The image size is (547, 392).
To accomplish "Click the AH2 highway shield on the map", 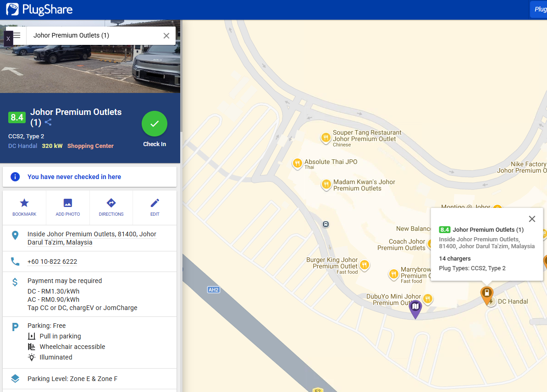I will (214, 290).
